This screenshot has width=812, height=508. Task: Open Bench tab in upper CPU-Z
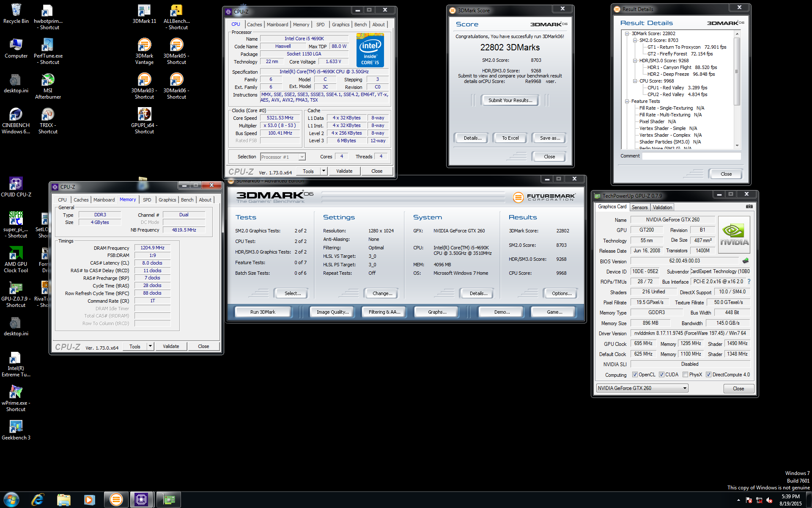[360, 25]
